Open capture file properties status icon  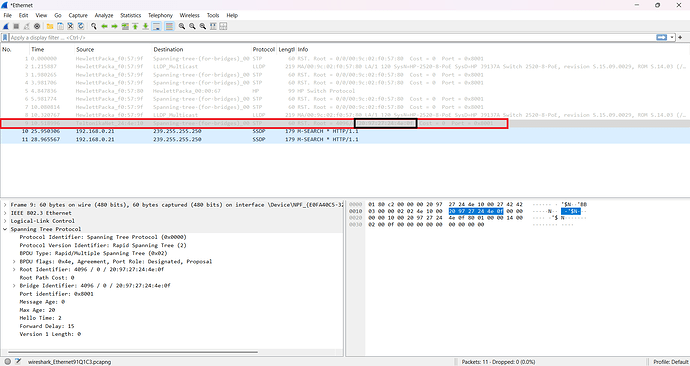point(18,362)
